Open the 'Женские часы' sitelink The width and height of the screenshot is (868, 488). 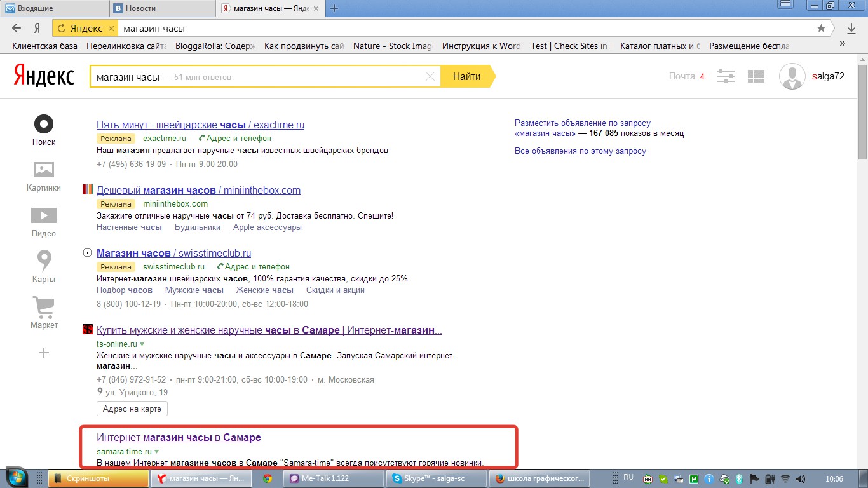[265, 290]
